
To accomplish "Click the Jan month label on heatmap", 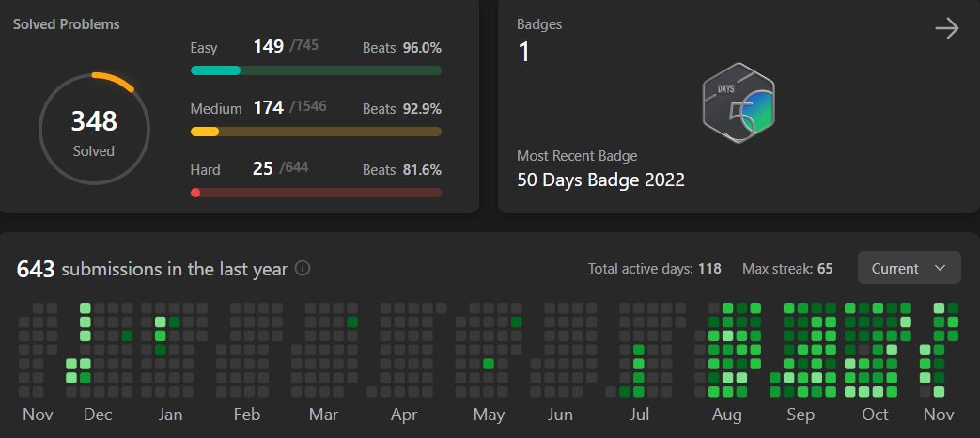I will [x=170, y=415].
